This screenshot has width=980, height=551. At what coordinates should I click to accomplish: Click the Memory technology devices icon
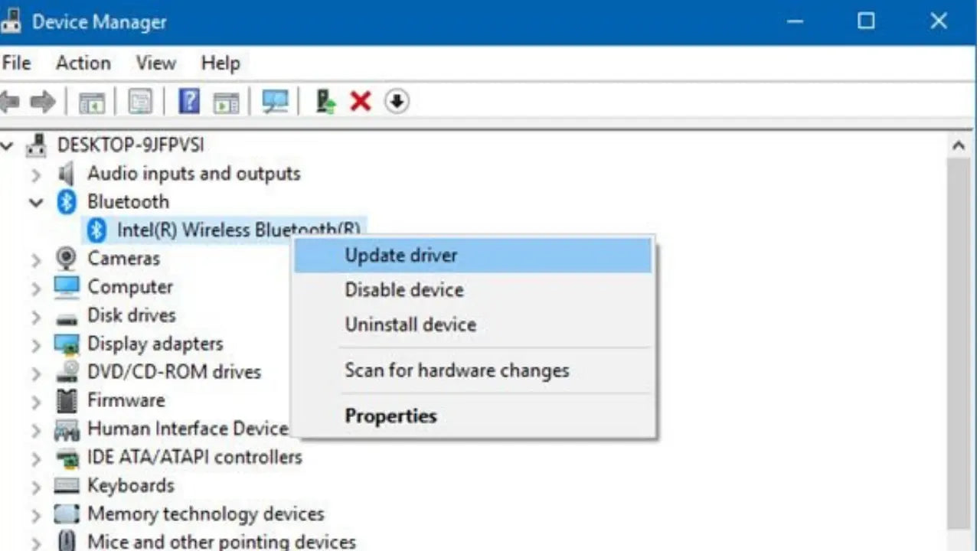tap(67, 514)
